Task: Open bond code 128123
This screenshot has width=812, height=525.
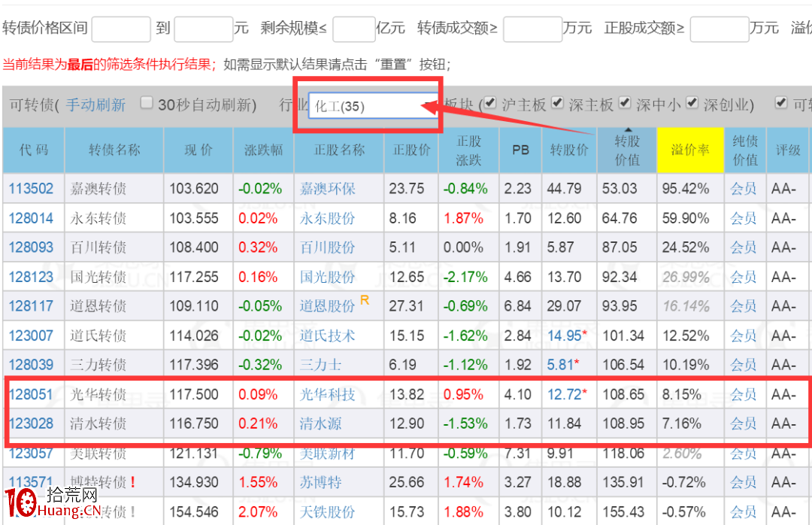Action: 31,277
